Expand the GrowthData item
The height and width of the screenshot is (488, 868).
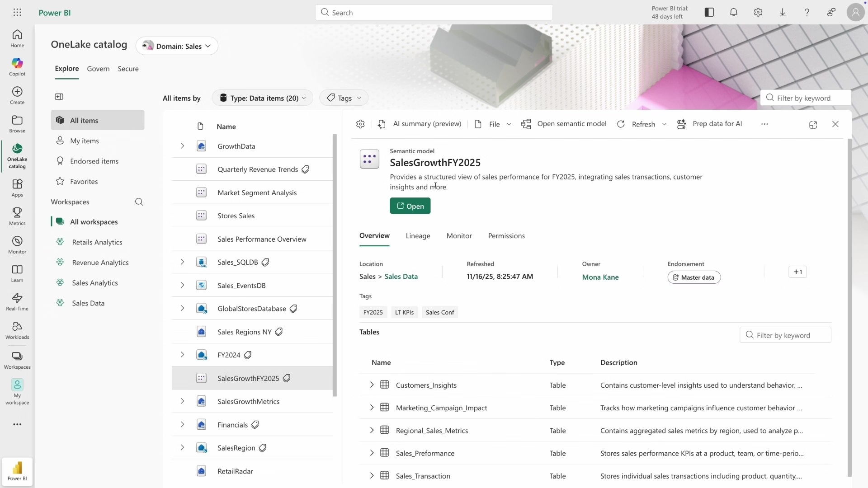point(182,146)
